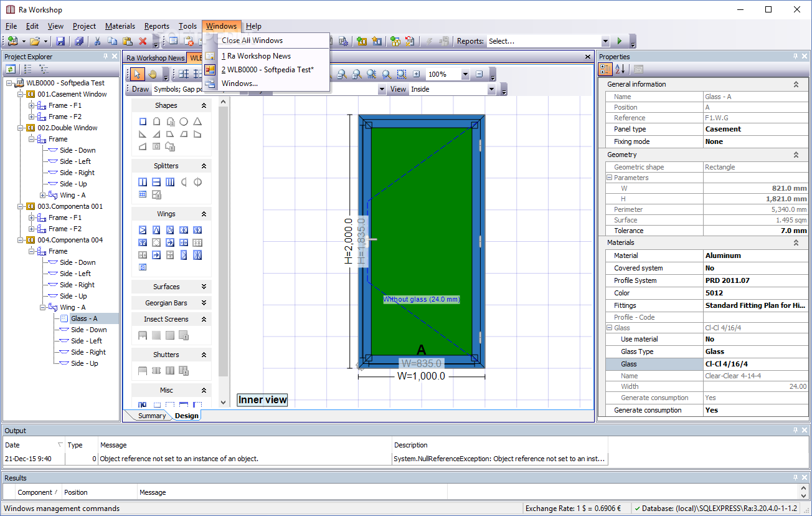Click the New project toolbar icon

[x=13, y=41]
